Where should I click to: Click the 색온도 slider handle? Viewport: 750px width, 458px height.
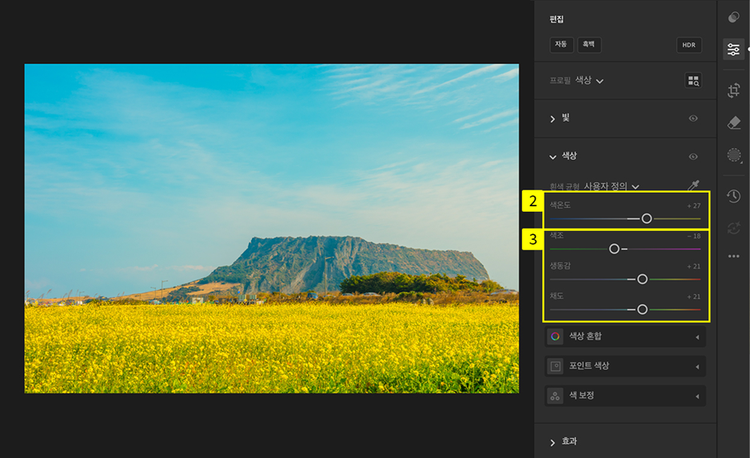[x=646, y=218]
